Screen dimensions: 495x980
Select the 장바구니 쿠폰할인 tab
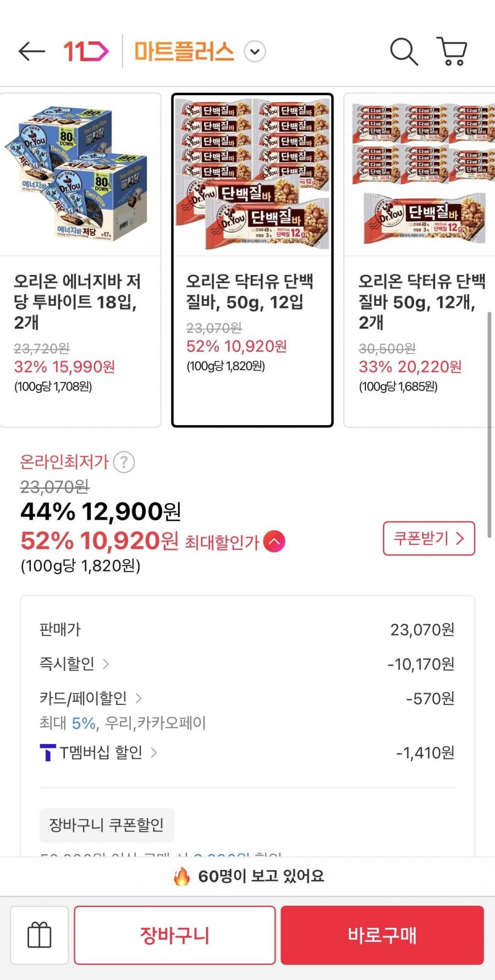(107, 825)
